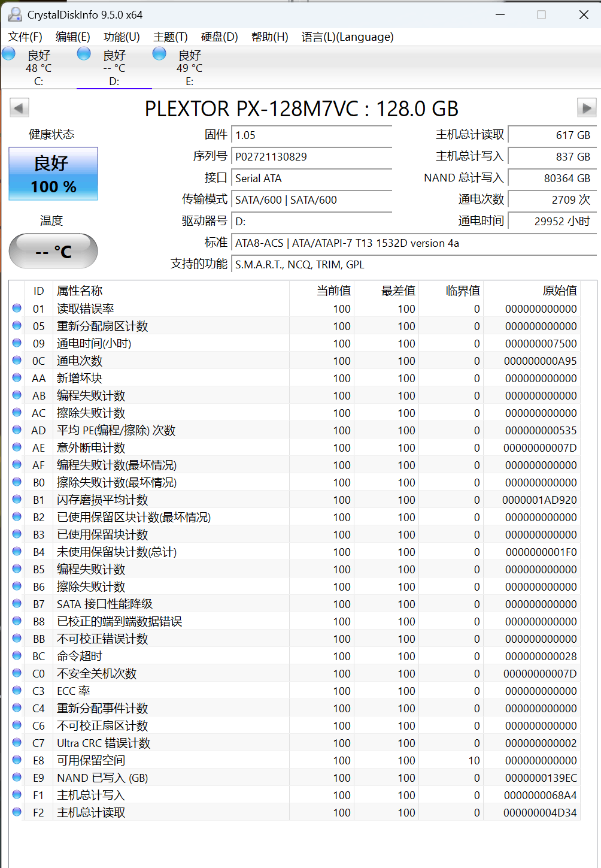Click the serial number field P02721130829
Screen dimensions: 601x868
click(x=312, y=156)
